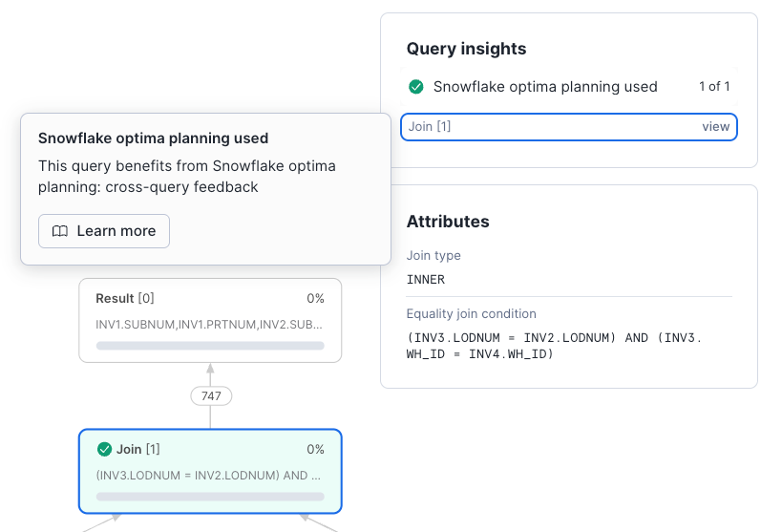
Task: Click the INNER join type value
Action: (x=426, y=280)
